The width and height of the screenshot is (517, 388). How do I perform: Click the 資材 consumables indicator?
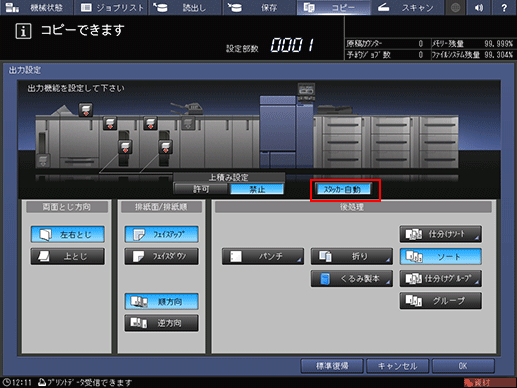point(489,383)
